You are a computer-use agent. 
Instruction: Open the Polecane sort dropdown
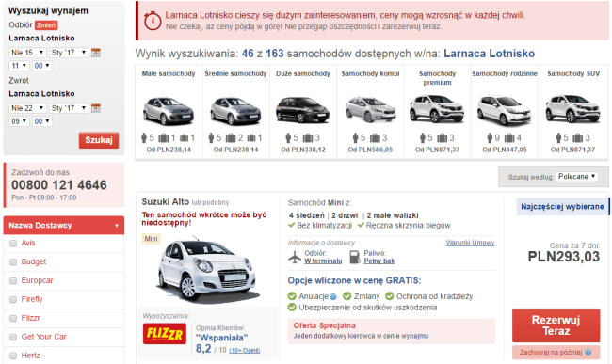click(577, 177)
